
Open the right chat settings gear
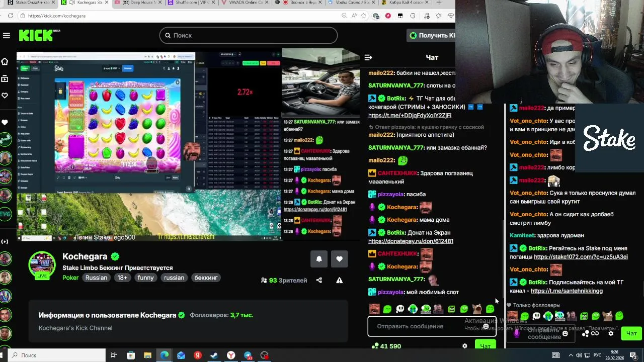tap(611, 333)
